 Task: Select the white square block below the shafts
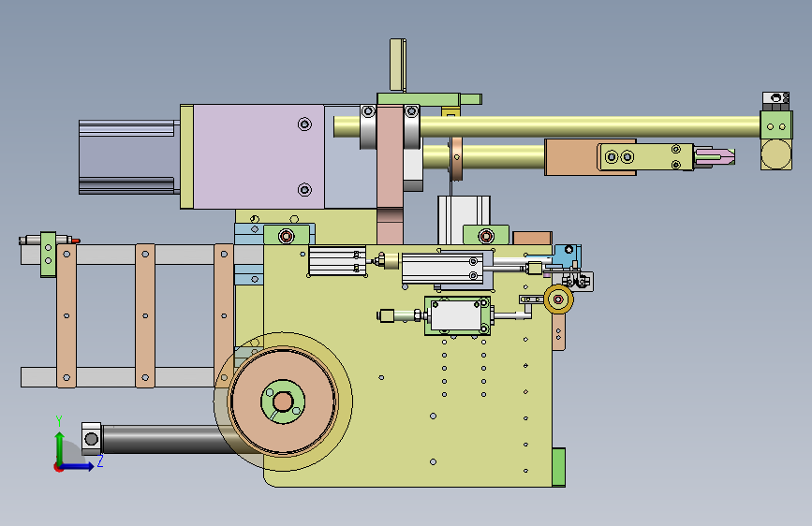click(464, 220)
